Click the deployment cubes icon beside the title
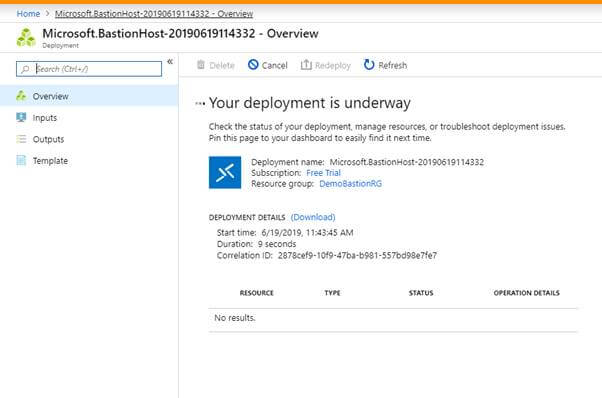 [x=26, y=38]
